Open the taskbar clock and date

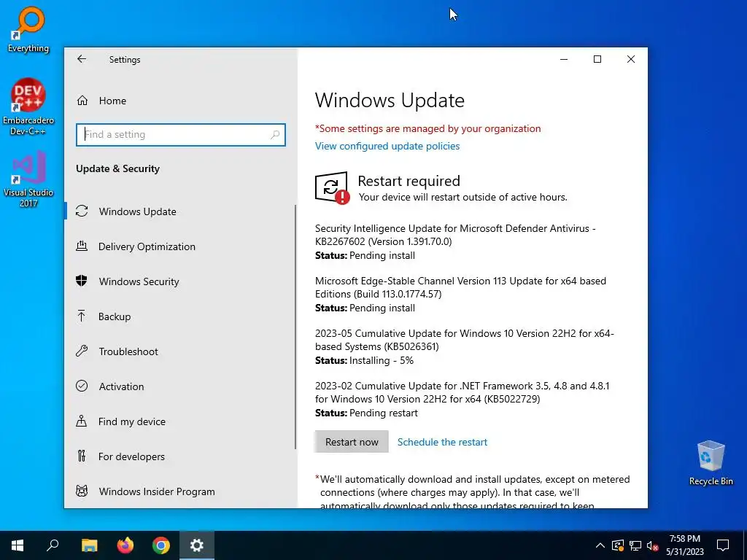click(x=684, y=545)
